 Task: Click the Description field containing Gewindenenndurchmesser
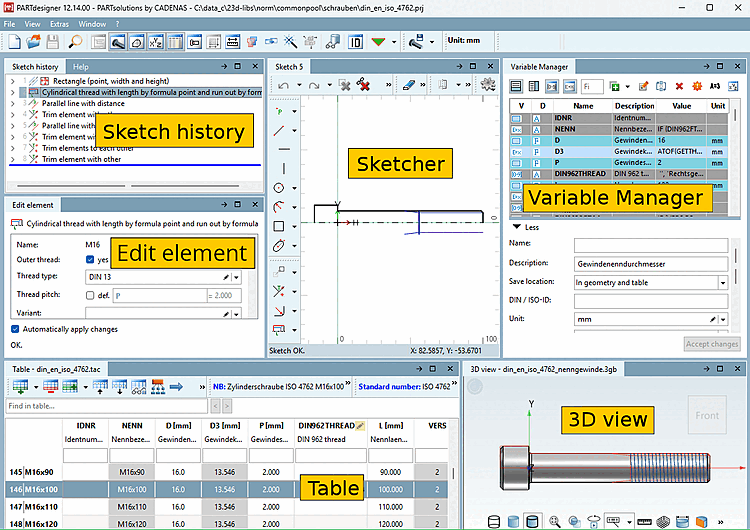pyautogui.click(x=651, y=264)
